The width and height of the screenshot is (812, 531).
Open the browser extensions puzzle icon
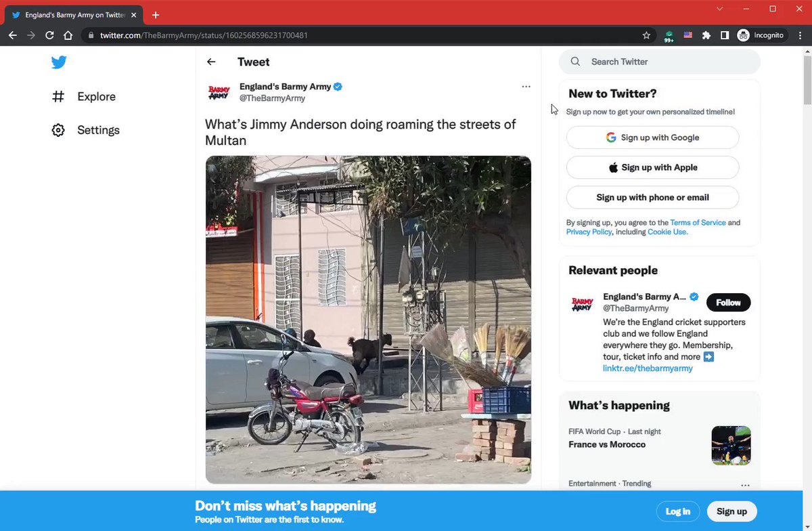pos(706,35)
